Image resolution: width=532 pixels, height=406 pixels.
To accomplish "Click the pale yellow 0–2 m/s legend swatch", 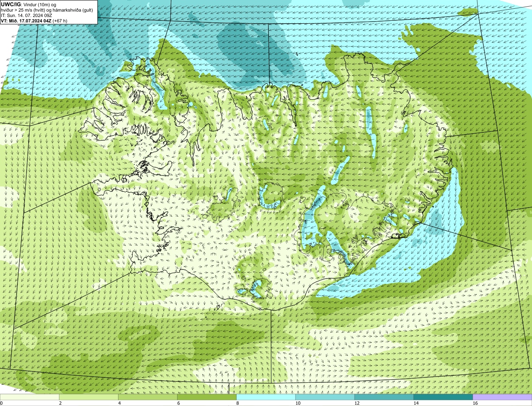I will pos(30,397).
